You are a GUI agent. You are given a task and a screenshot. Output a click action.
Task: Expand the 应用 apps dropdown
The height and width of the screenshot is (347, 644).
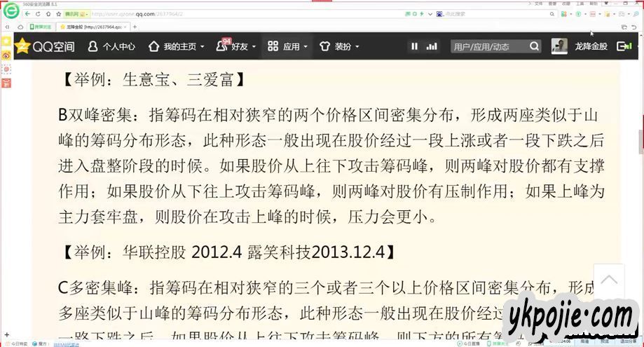click(x=287, y=47)
